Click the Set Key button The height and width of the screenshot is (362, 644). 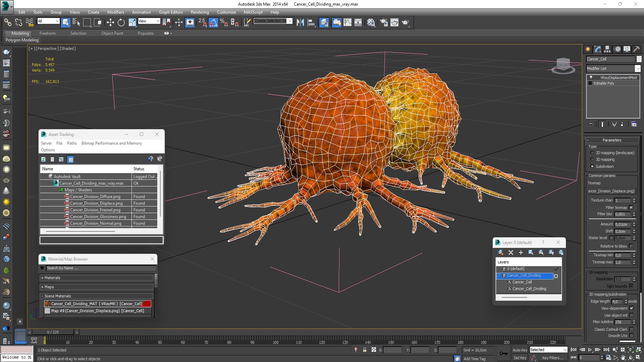[x=520, y=358]
